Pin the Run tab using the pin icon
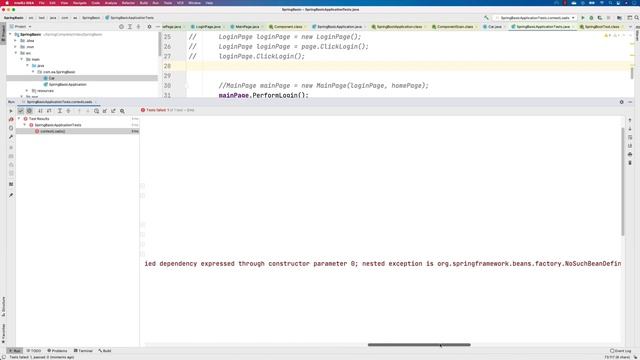Image resolution: width=640 pixels, height=360 pixels. [x=11, y=195]
